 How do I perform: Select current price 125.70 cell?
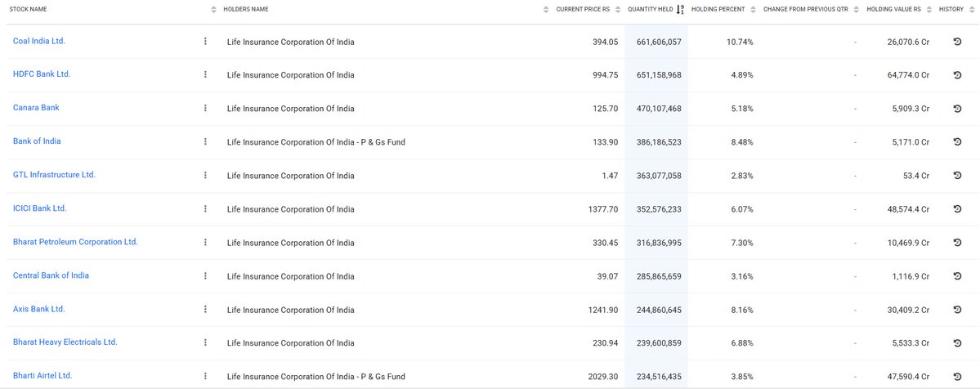click(605, 109)
